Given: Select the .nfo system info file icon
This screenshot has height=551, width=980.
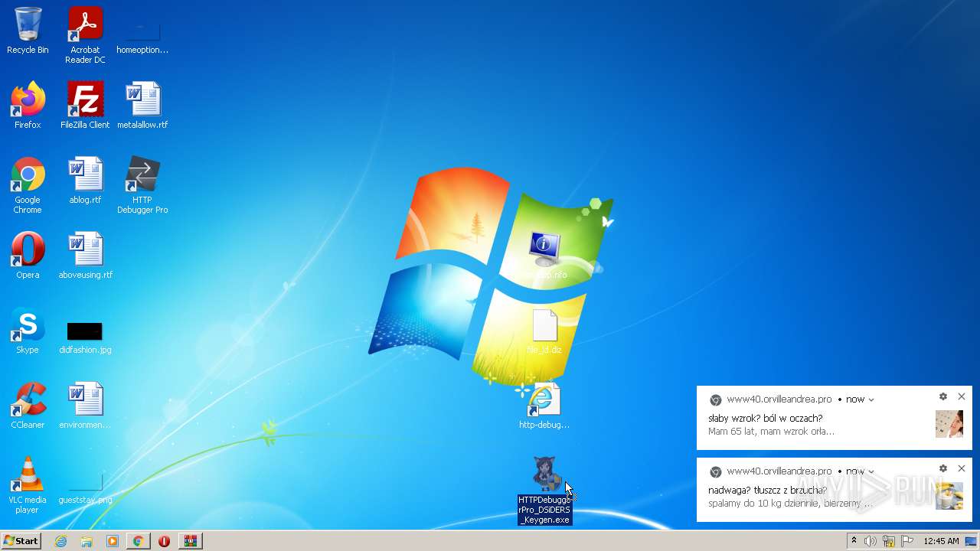Looking at the screenshot, I should (x=545, y=256).
